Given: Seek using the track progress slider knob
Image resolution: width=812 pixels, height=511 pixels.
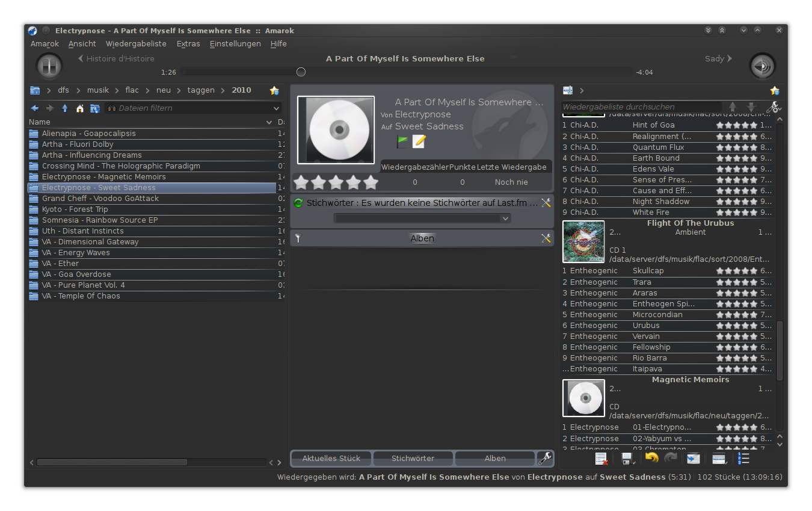Looking at the screenshot, I should coord(301,72).
